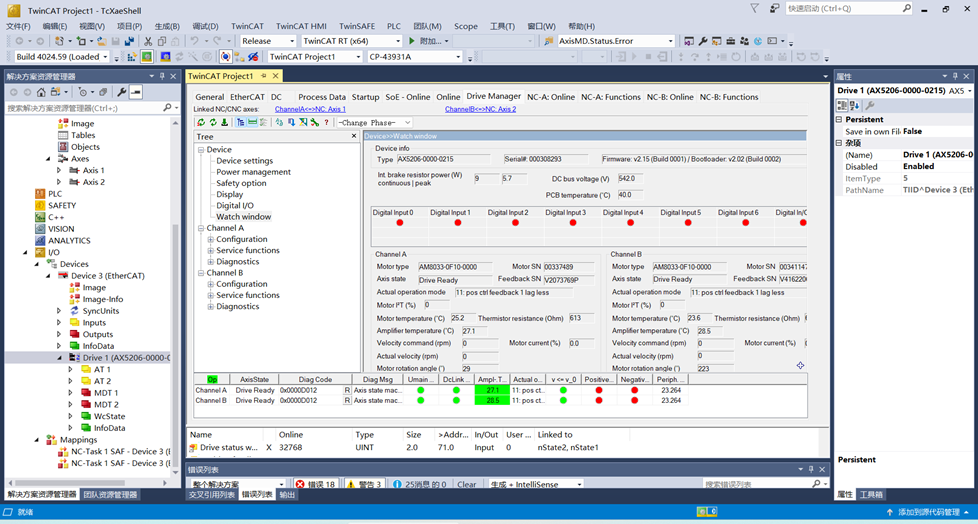Click the filter funnel icon in title bar
Image resolution: width=978 pixels, height=524 pixels.
pos(755,9)
